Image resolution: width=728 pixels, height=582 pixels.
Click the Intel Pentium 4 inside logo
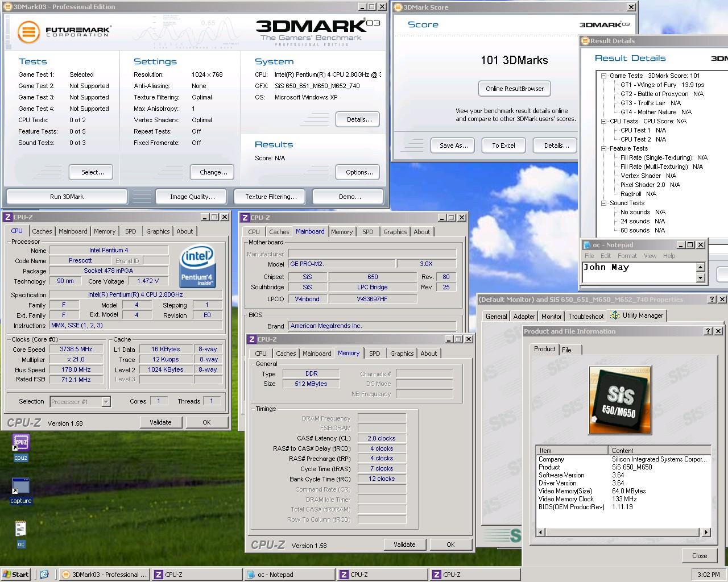click(x=197, y=267)
